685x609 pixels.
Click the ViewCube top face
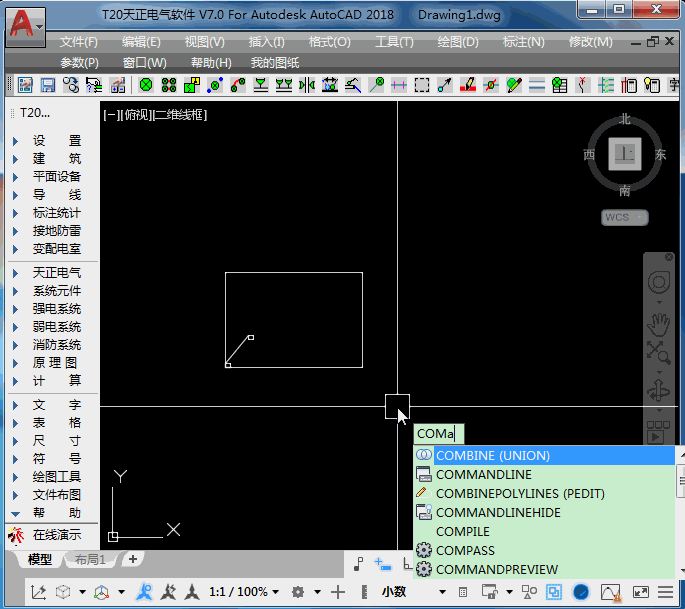click(625, 154)
